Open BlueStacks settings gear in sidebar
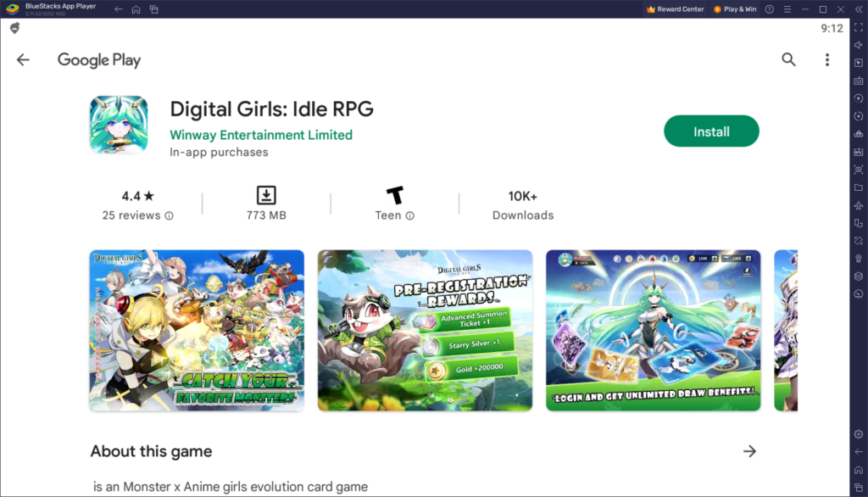Image resolution: width=868 pixels, height=497 pixels. (x=858, y=434)
